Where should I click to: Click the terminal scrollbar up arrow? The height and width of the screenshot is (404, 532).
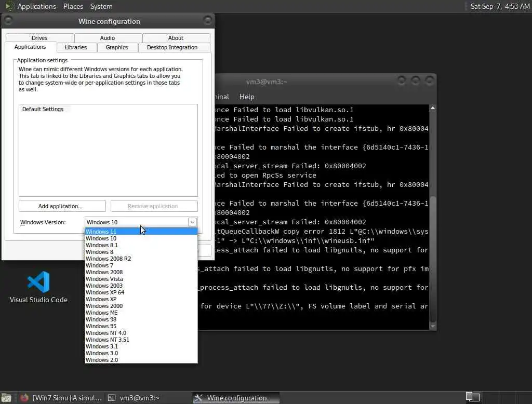pos(433,108)
